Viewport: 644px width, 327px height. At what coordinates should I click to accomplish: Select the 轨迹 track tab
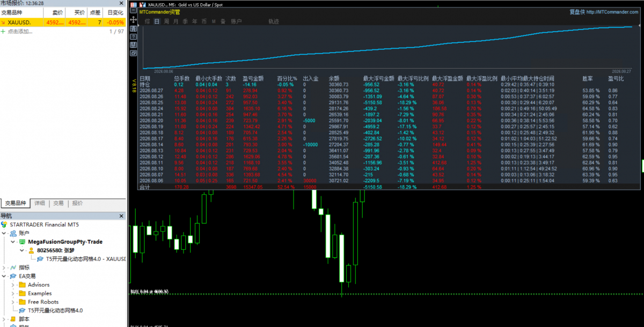(274, 21)
